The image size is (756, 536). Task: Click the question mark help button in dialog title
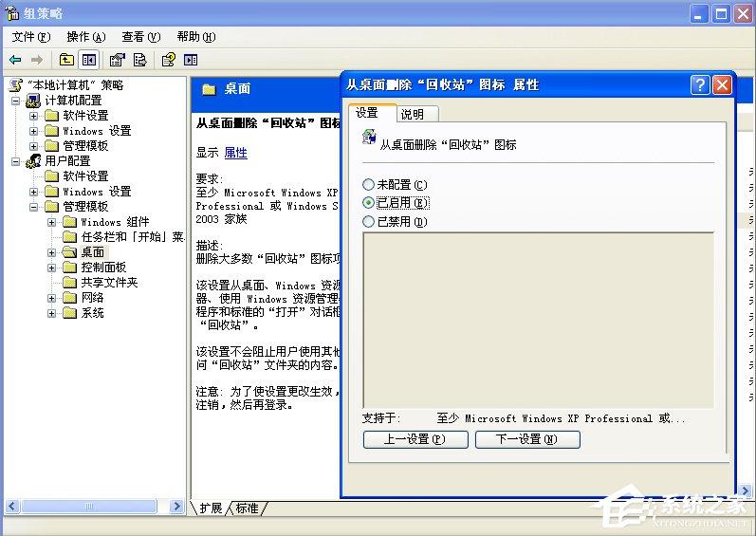pyautogui.click(x=700, y=85)
